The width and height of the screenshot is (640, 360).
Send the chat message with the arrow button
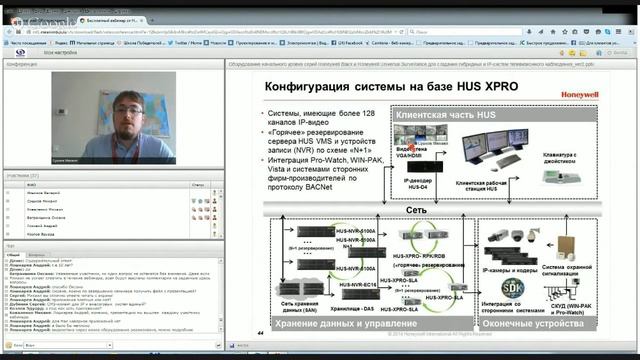tap(219, 345)
